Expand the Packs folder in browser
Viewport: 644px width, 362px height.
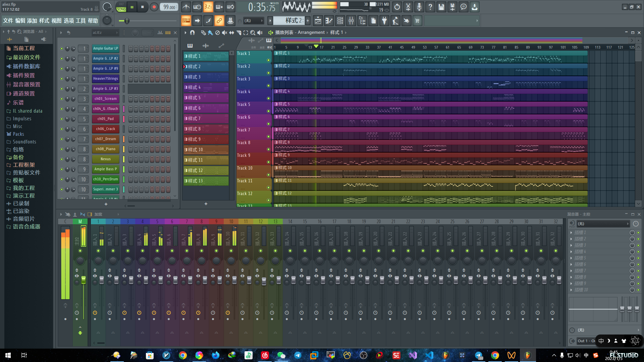(x=18, y=134)
